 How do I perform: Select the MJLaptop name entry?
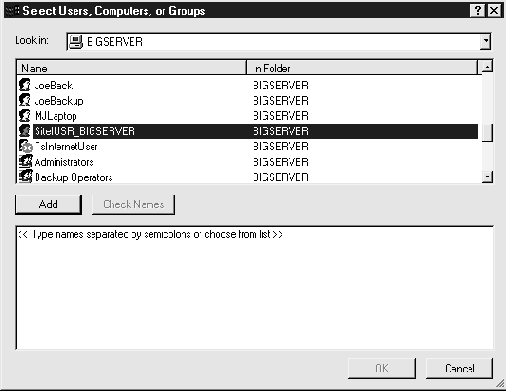pos(56,116)
